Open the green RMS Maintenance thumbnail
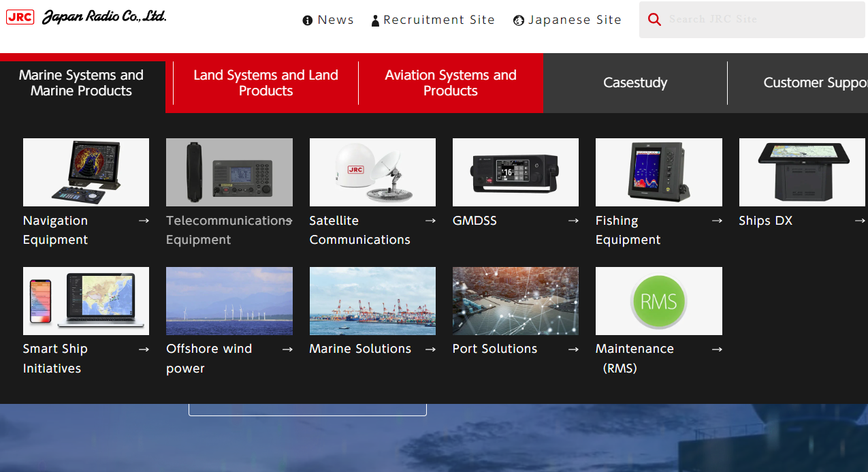This screenshot has width=868, height=472. coord(659,301)
